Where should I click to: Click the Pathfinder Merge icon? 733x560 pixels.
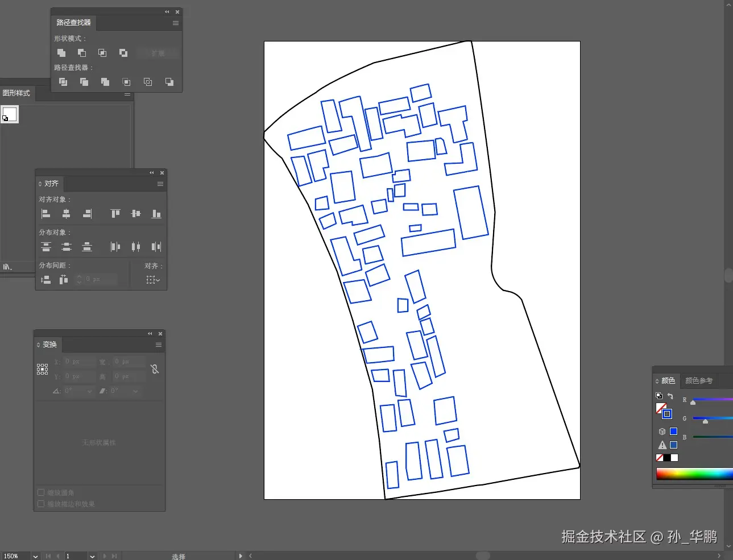[105, 82]
